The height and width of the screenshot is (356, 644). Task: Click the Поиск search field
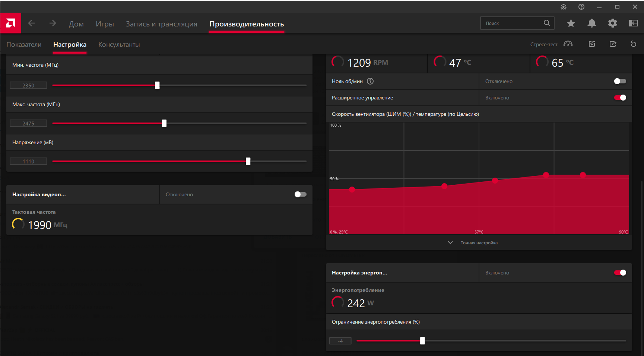click(517, 23)
